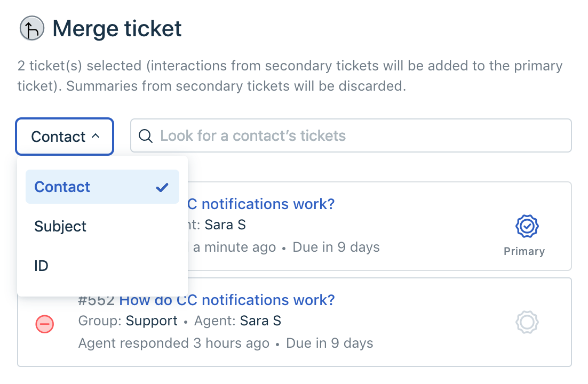Choose ID from the dropdown list

(x=42, y=266)
